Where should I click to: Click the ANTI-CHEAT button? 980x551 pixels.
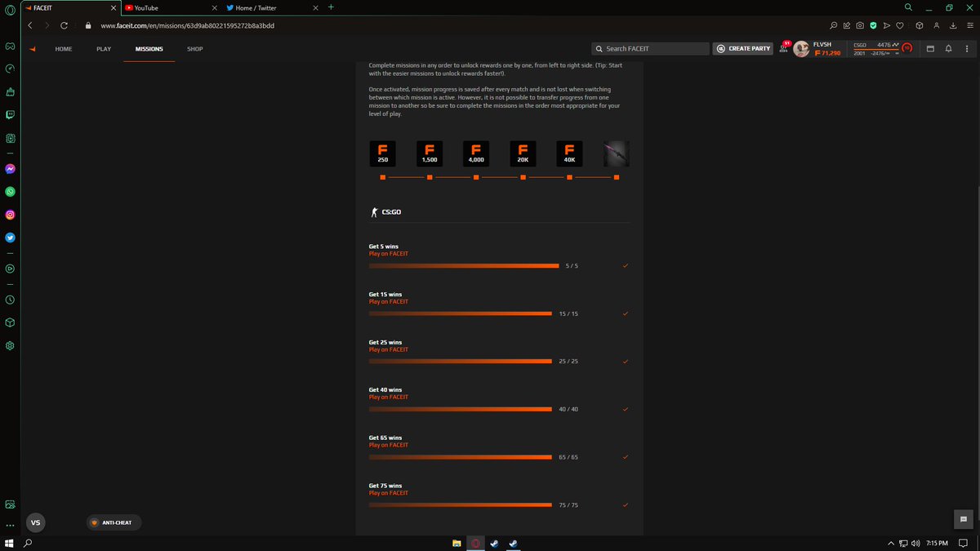coord(114,522)
